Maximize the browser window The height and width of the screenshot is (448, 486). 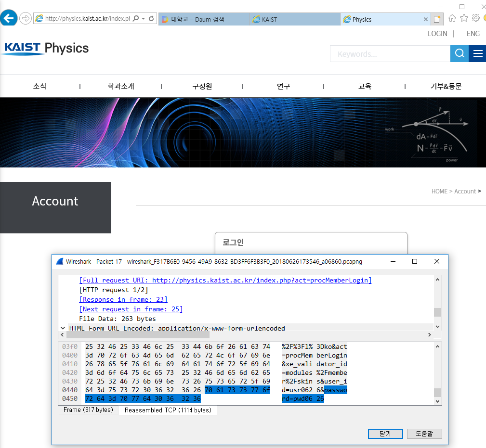[462, 7]
